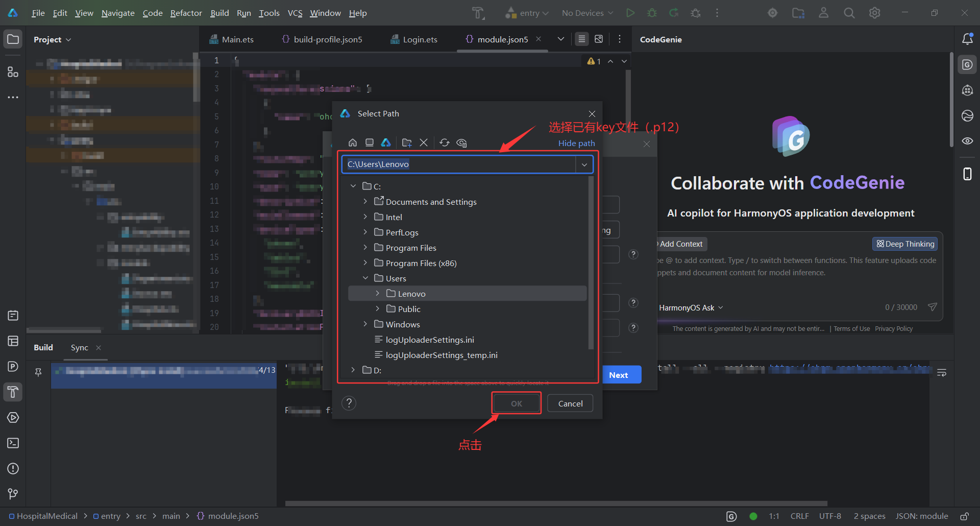The image size is (980, 526).
Task: Open the Device Manager phone icon
Action: click(967, 174)
